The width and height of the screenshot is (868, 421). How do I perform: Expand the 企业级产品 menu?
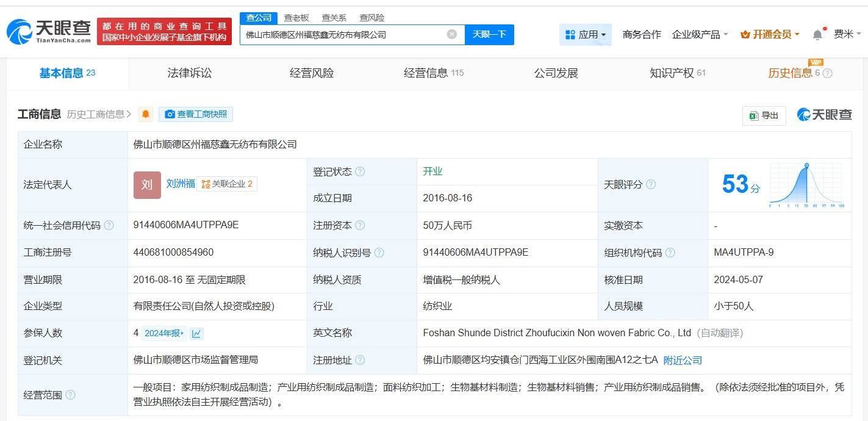(x=700, y=35)
